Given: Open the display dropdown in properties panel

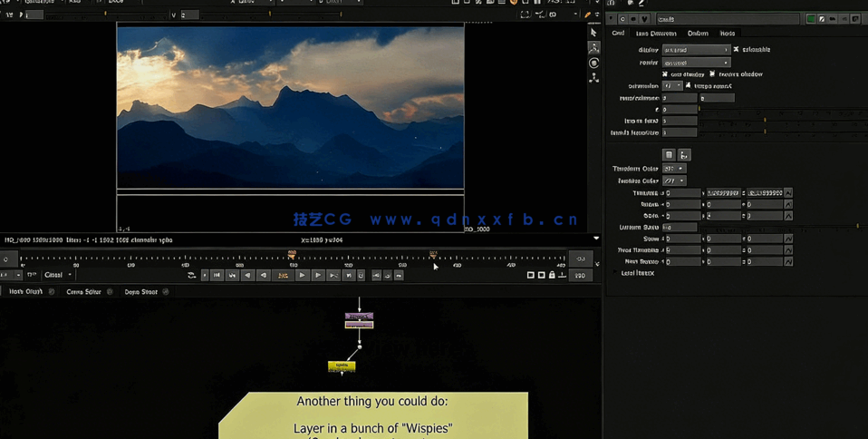Looking at the screenshot, I should (x=695, y=50).
